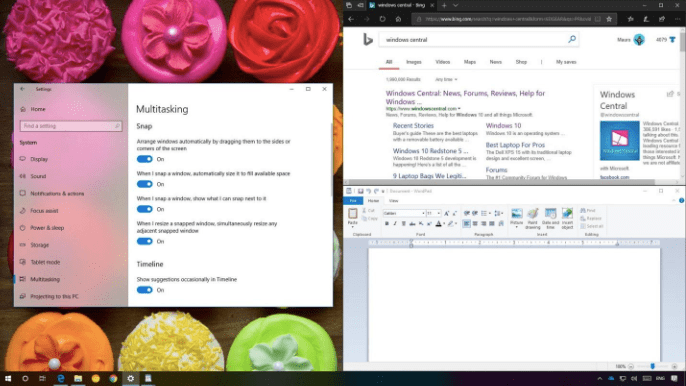Toggle simultaneously resize adjacent snapped window switch
Image resolution: width=686 pixels, height=386 pixels.
tap(144, 241)
